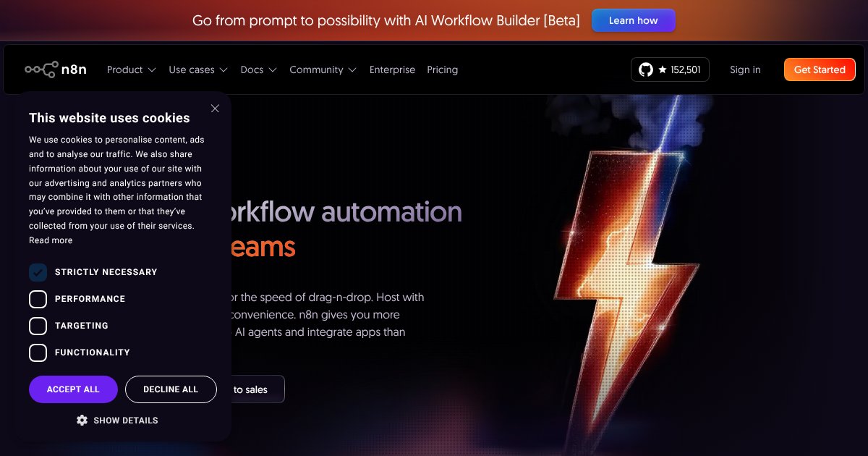The image size is (868, 456).
Task: Expand the Community dropdown menu
Action: click(323, 69)
